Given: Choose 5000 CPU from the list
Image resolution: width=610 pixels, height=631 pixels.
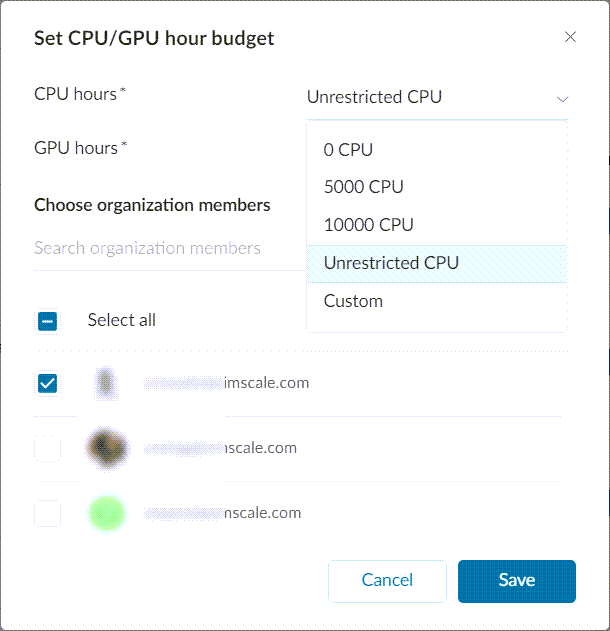Looking at the screenshot, I should [363, 187].
